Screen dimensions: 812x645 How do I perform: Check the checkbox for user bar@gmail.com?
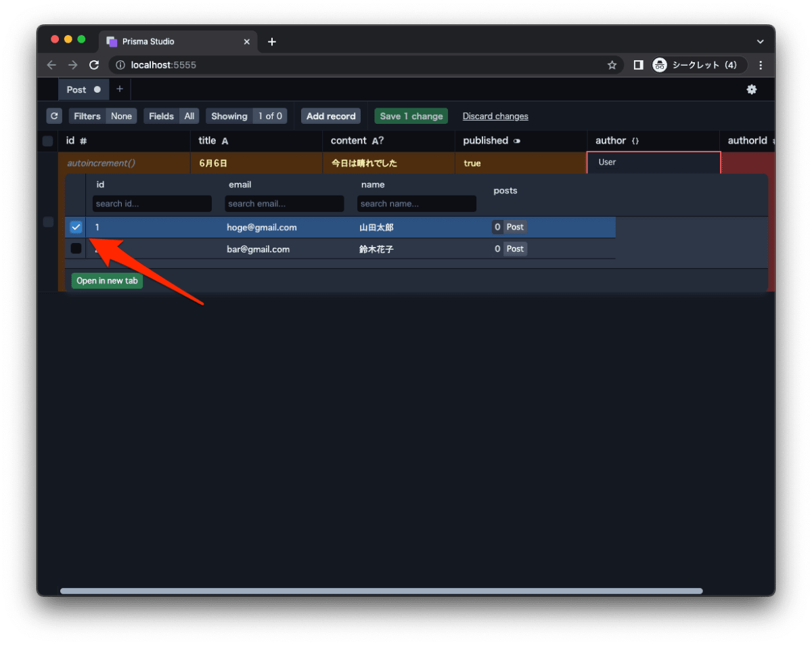tap(76, 248)
